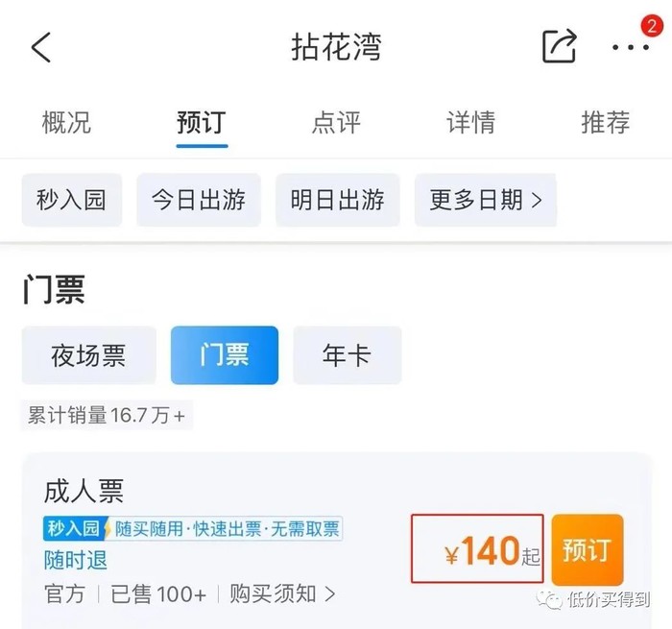Choose the 年卡 ticket type
The height and width of the screenshot is (629, 672).
pos(347,355)
